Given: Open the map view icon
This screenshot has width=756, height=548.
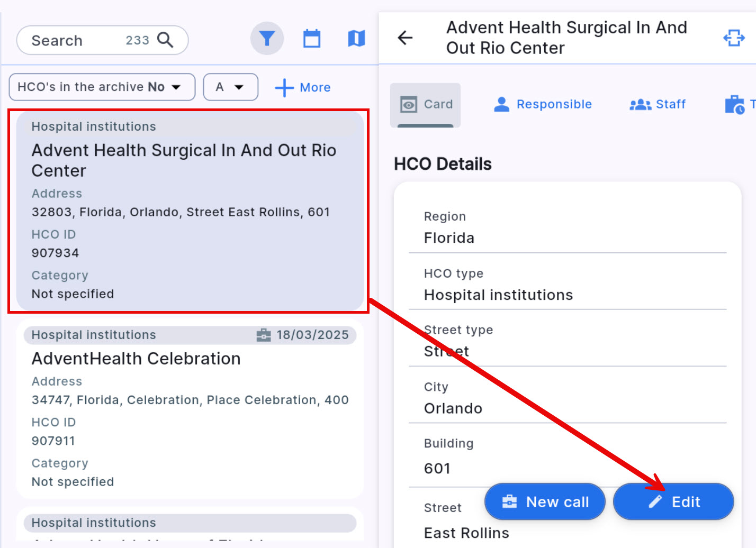Looking at the screenshot, I should (x=356, y=39).
